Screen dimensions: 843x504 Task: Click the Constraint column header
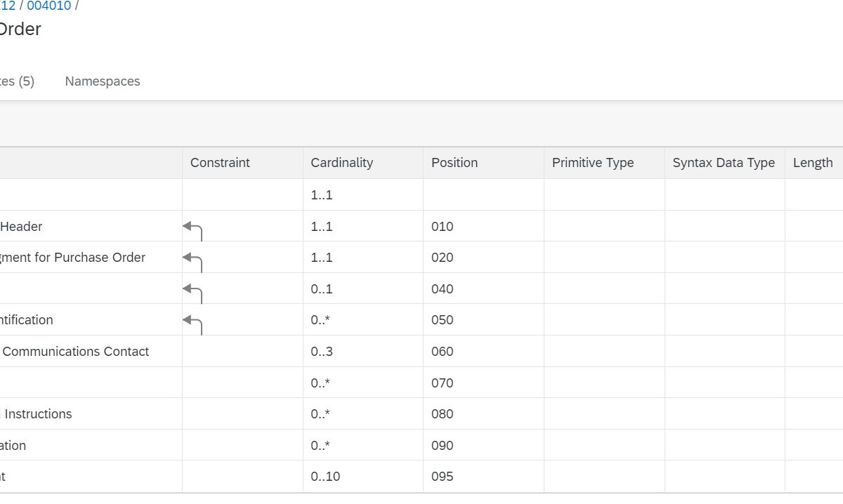[x=220, y=163]
